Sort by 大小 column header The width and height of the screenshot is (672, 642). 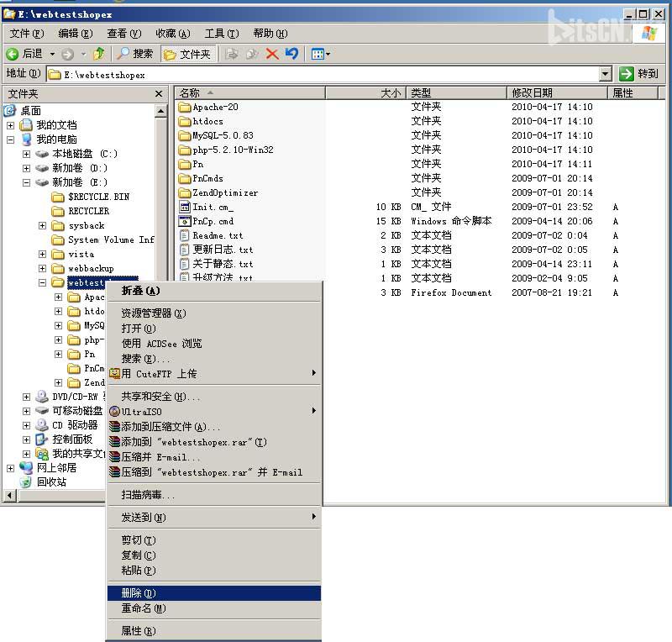point(365,92)
